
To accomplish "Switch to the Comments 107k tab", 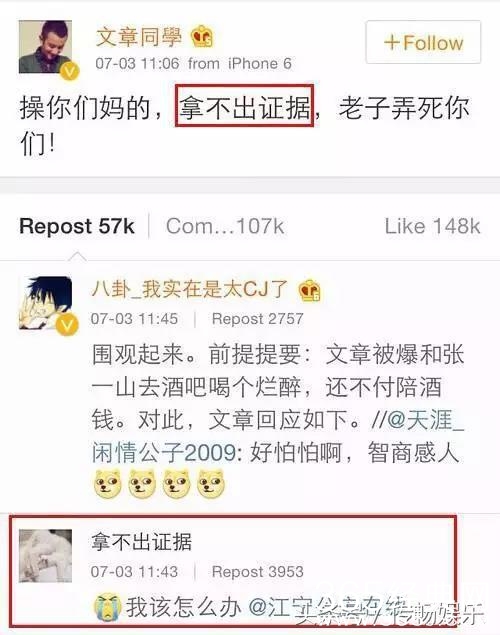I will click(225, 226).
